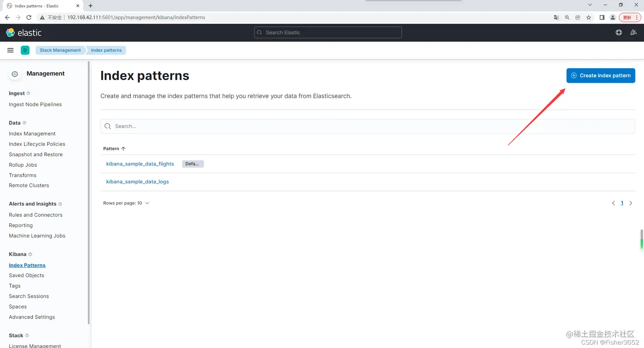Open the browser tab search chevron
This screenshot has width=644, height=348.
(x=590, y=5)
